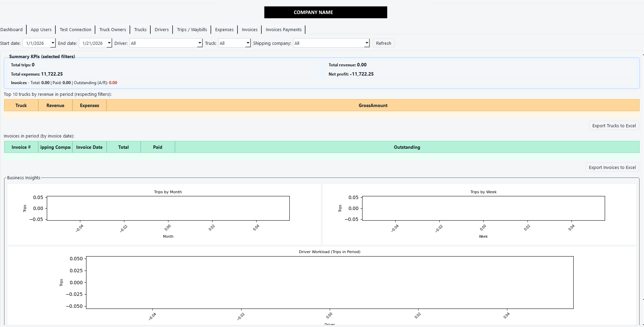Click the Refresh button
This screenshot has height=327, width=644.
pyautogui.click(x=383, y=43)
